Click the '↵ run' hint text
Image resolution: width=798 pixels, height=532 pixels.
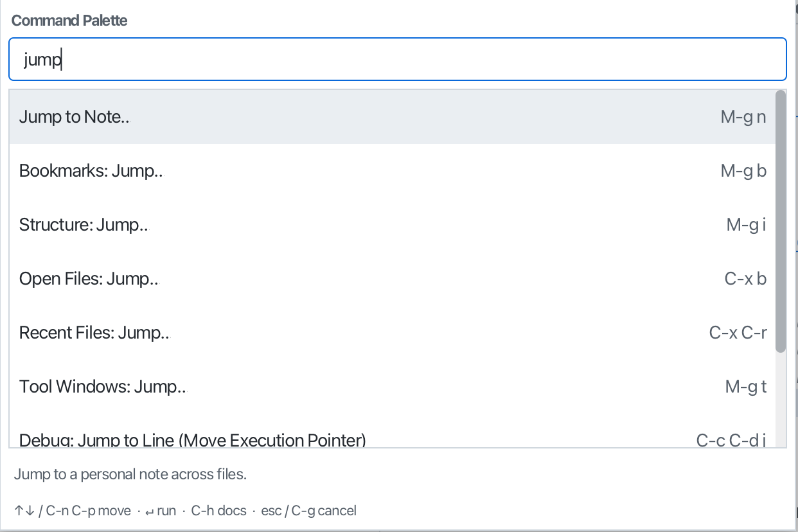[160, 511]
